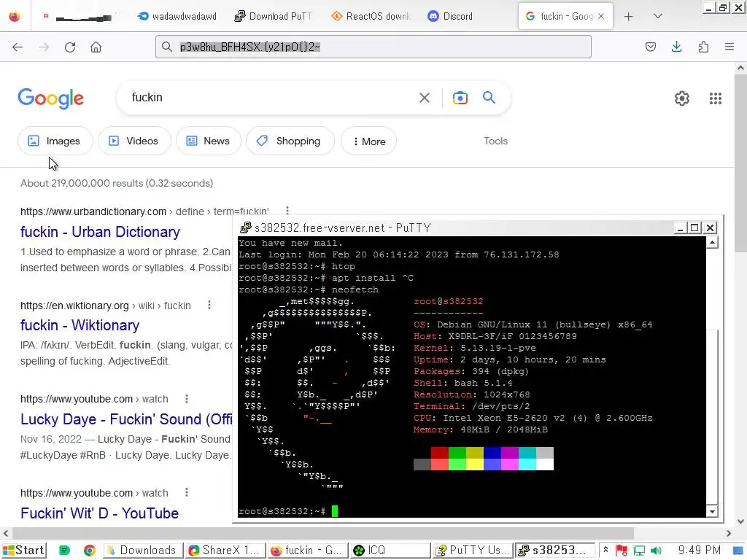Open Lucky Daye - Fuckin' Sound result
The image size is (747, 560).
coord(126,419)
